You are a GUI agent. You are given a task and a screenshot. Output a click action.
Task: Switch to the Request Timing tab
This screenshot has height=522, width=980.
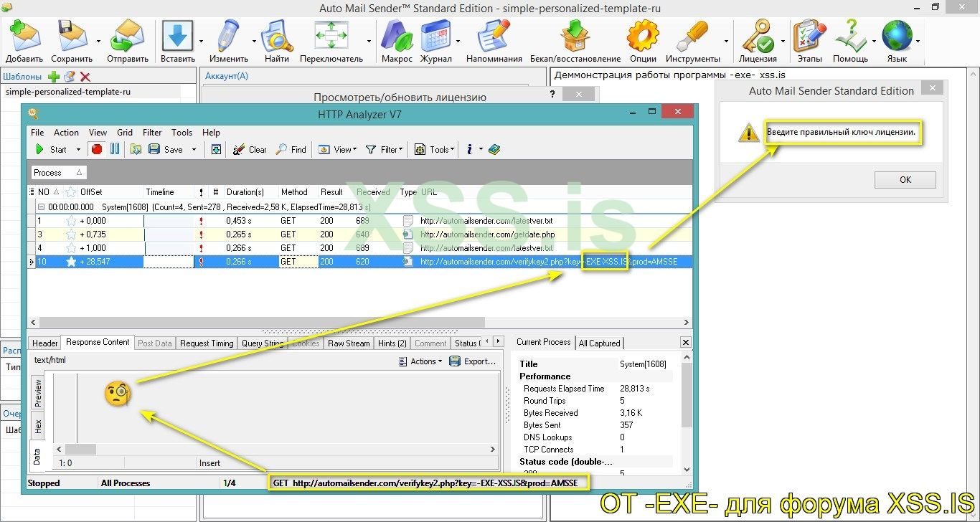[207, 343]
